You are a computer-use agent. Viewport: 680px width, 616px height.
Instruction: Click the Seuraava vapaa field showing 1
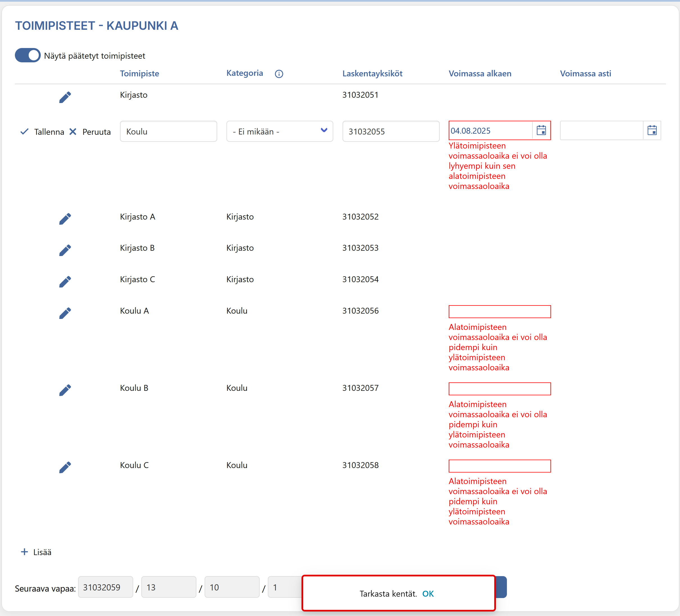285,587
